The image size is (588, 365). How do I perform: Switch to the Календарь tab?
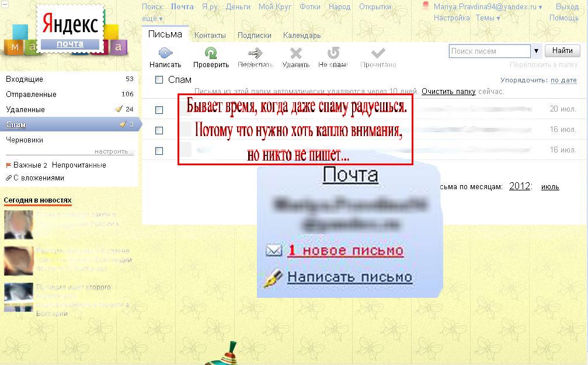click(302, 35)
